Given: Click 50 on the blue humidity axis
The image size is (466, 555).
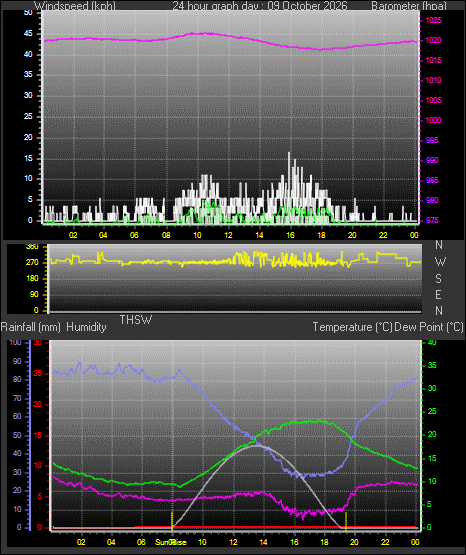Looking at the screenshot, I should point(17,435).
